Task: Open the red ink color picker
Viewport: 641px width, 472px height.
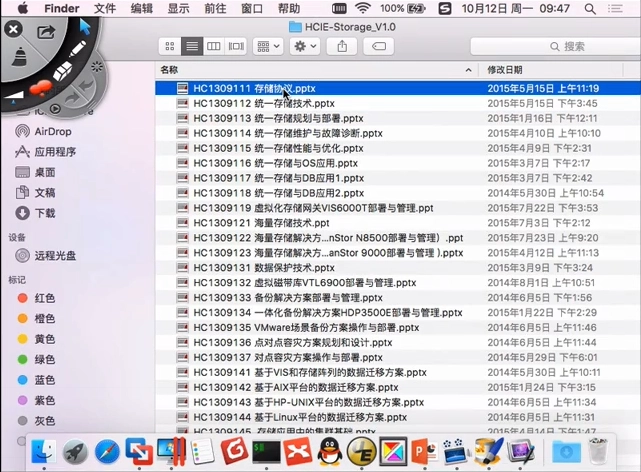Action: pos(40,87)
